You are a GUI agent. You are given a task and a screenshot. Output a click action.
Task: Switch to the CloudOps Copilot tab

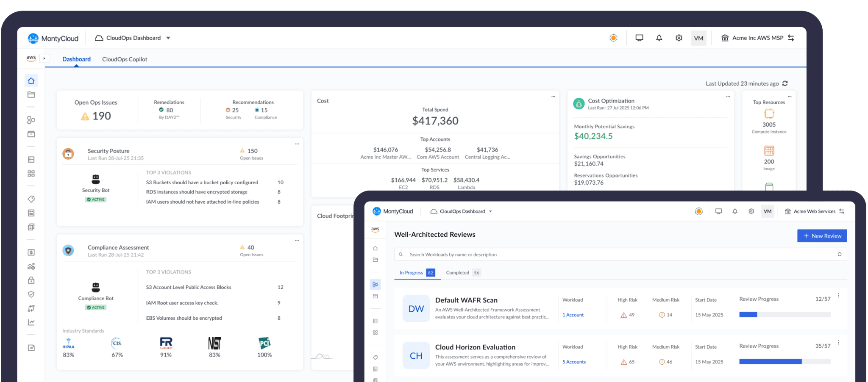[x=125, y=59]
